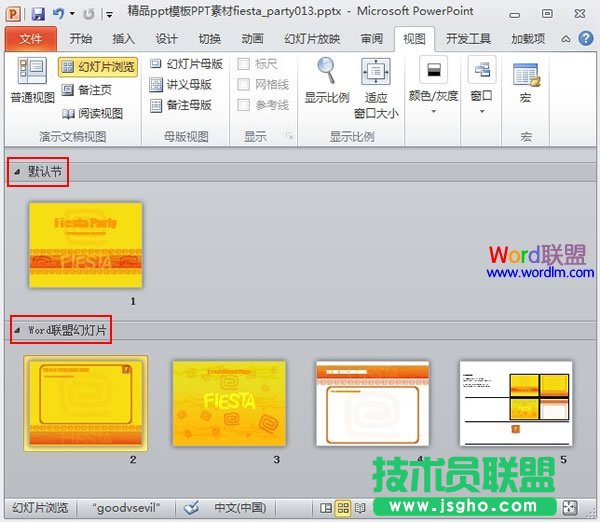Collapse the 默认节 section
The height and width of the screenshot is (522, 600).
click(17, 172)
